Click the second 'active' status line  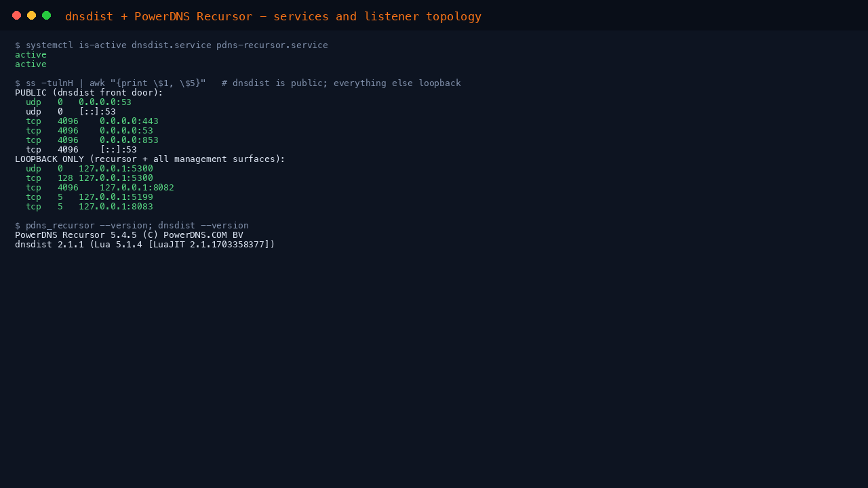pos(31,64)
